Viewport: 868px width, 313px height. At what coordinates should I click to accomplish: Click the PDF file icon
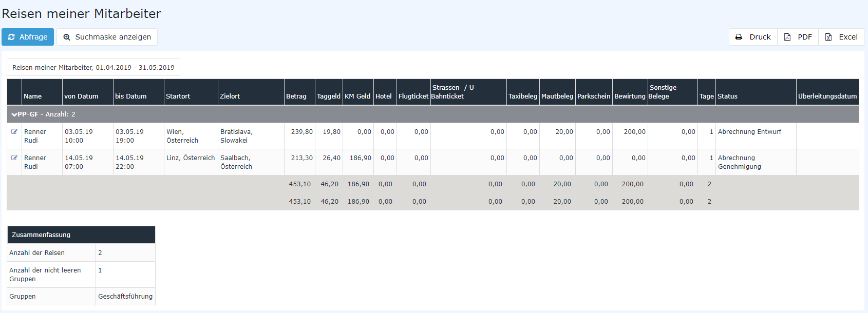[787, 37]
